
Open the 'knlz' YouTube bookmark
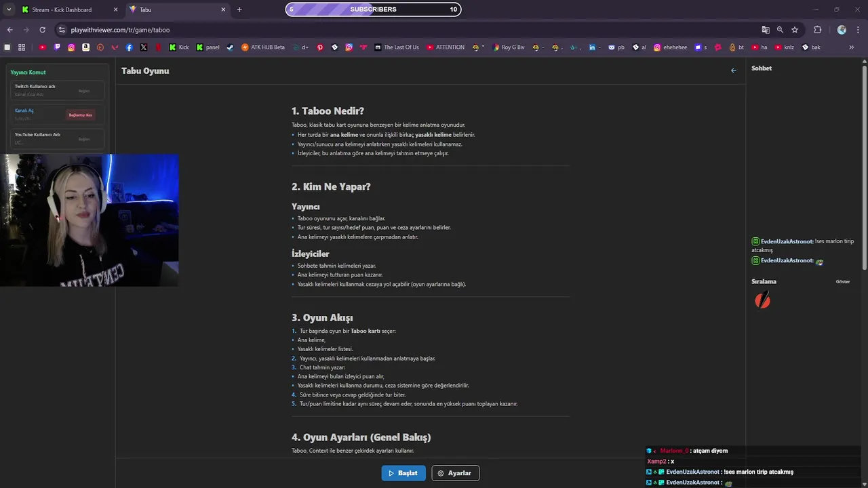(x=783, y=47)
